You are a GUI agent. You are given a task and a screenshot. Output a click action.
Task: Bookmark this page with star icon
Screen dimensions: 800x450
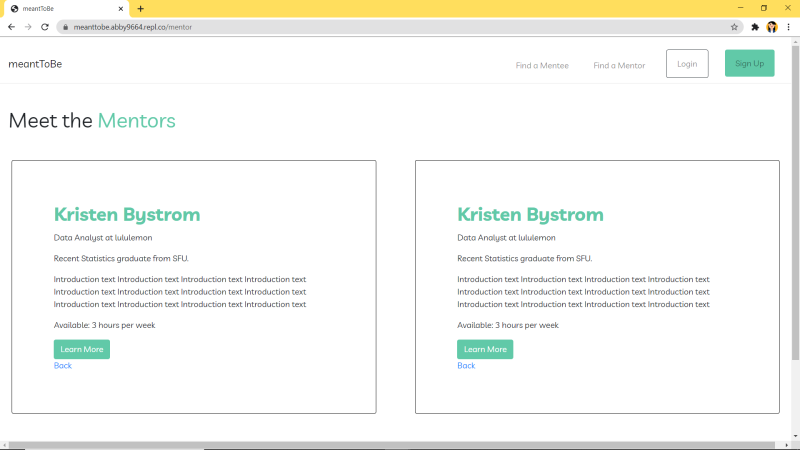(x=734, y=27)
